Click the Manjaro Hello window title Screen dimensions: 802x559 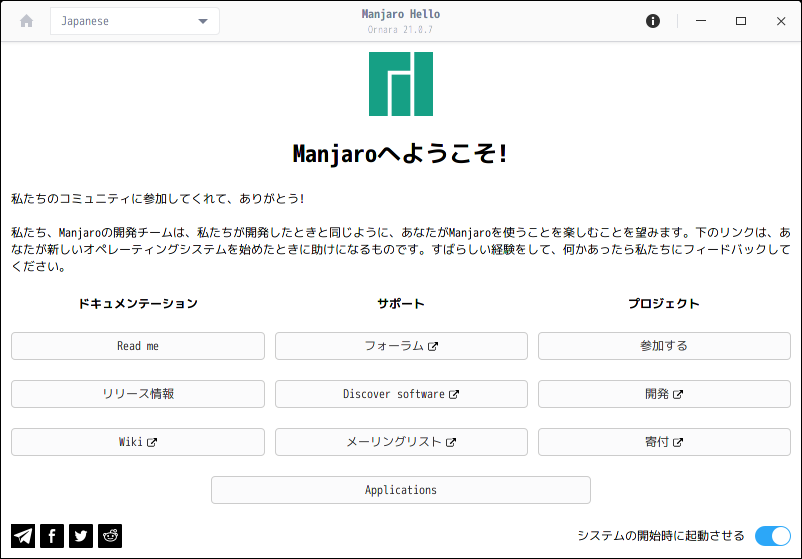(401, 14)
